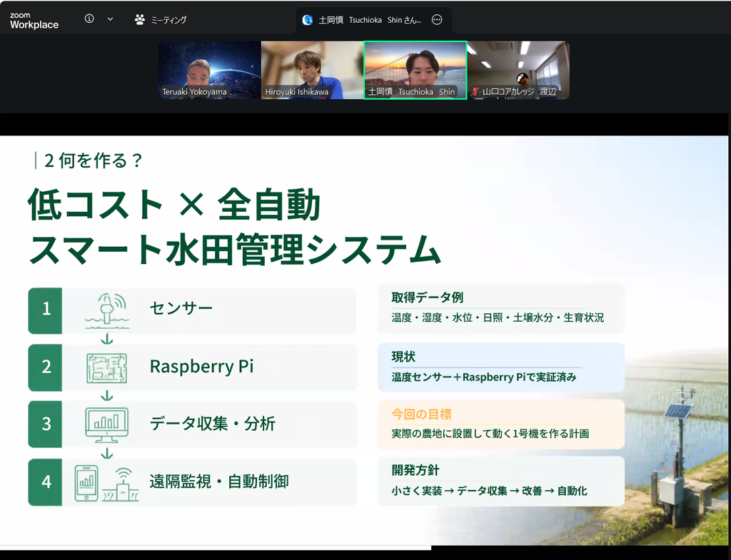Select the 山口コアカレッジ 渡辺 video thumbnail
Screen dimensions: 731x560
[518, 70]
